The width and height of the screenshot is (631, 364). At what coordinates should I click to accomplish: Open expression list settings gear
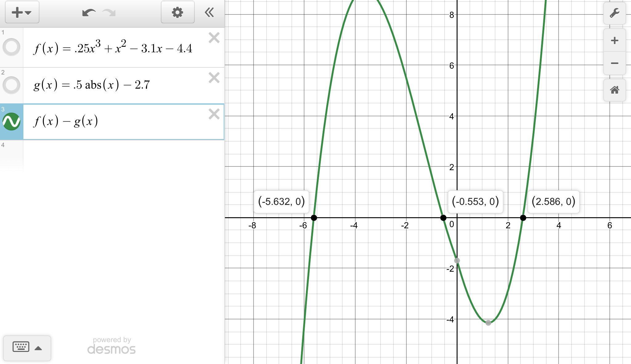coord(177,13)
